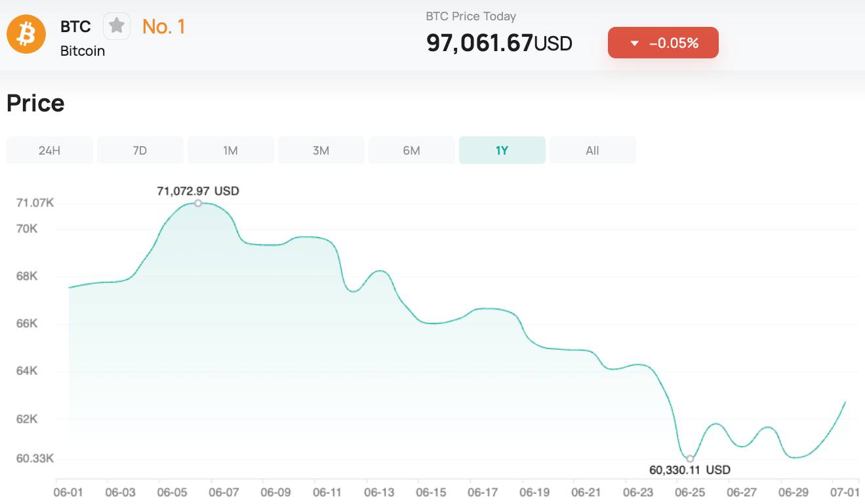The height and width of the screenshot is (504, 865).
Task: Click the Price section heading
Action: click(35, 104)
